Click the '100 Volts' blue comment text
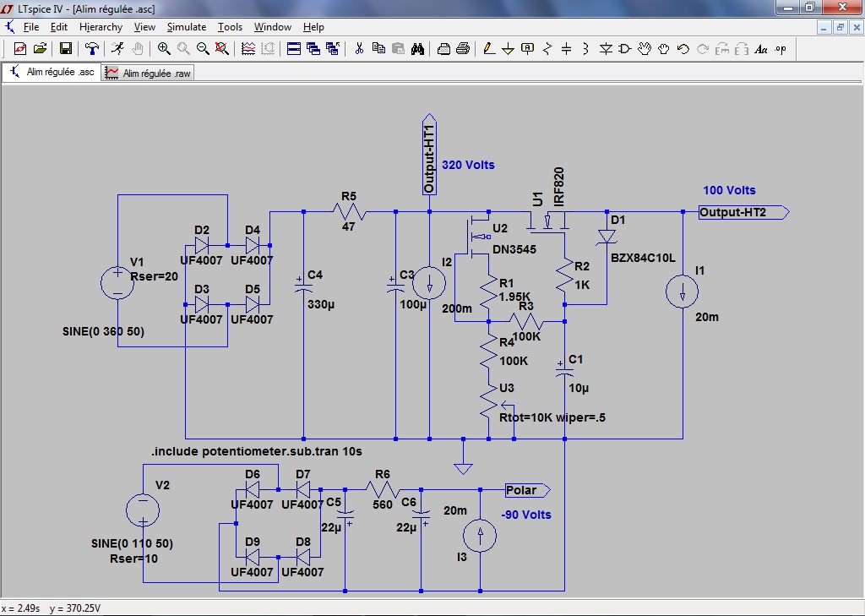This screenshot has height=616, width=865. (x=729, y=190)
